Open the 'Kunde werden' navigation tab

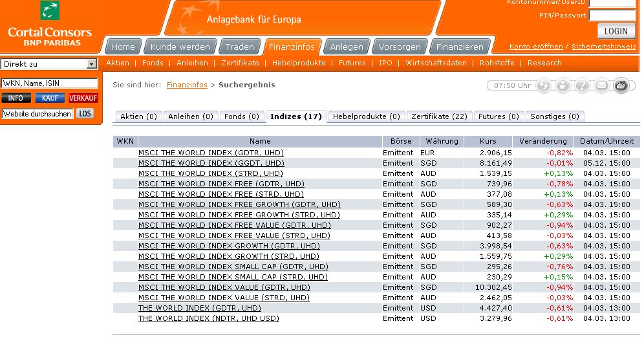[180, 47]
